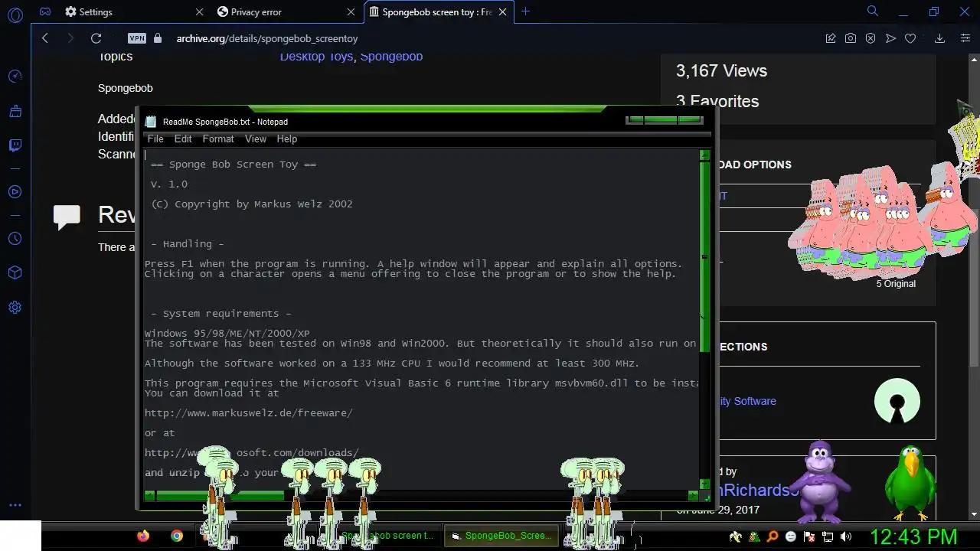
Task: Open the Downloads arrow icon
Action: point(939,38)
